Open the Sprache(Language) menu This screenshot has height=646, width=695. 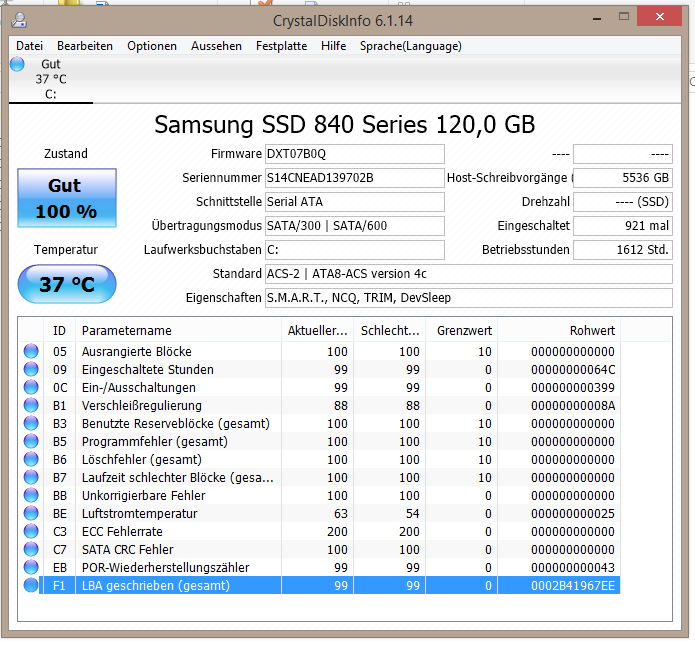point(410,46)
